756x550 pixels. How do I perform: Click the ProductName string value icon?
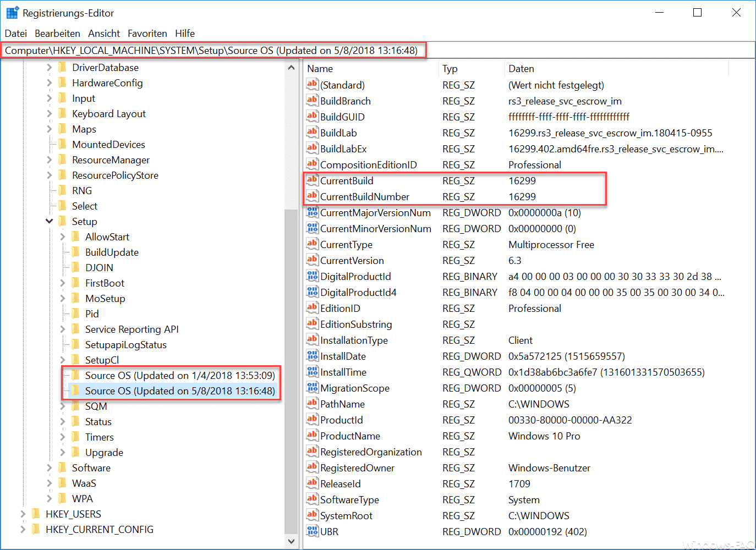[x=313, y=436]
